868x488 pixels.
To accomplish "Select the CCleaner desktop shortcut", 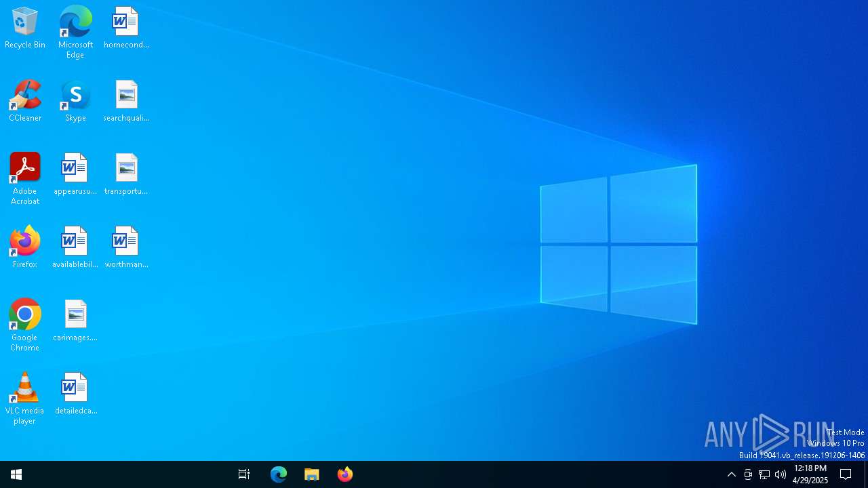I will [x=25, y=101].
